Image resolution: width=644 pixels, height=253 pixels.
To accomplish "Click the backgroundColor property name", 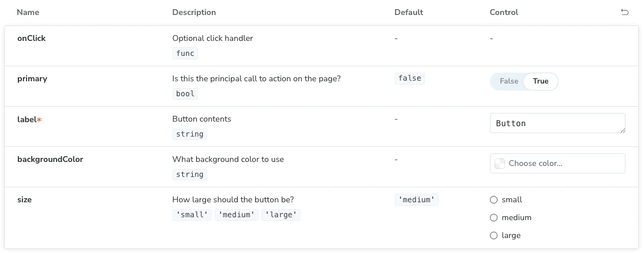I will tap(50, 159).
